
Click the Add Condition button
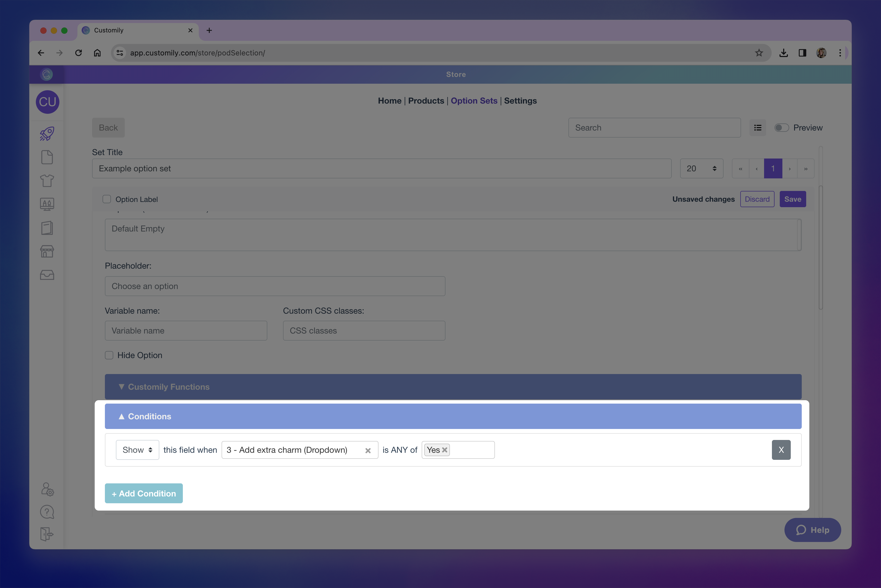[144, 493]
